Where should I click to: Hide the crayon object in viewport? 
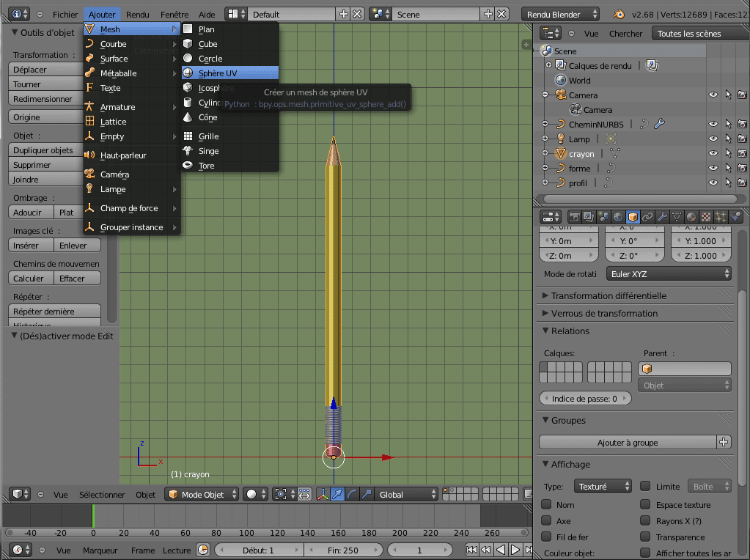[x=713, y=153]
